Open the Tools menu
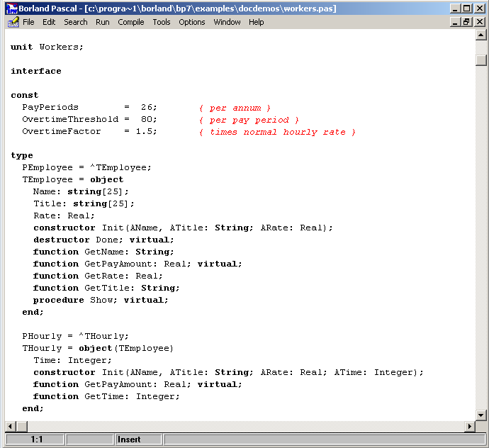 click(x=162, y=22)
